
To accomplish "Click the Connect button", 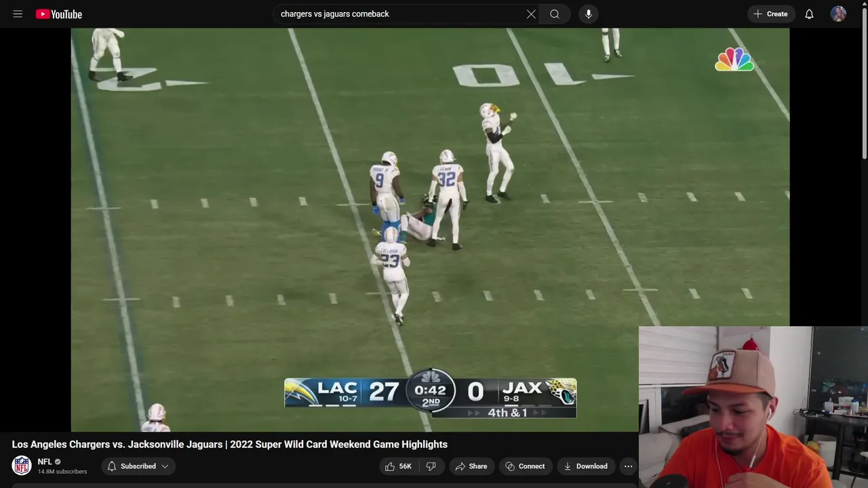I will (x=526, y=466).
